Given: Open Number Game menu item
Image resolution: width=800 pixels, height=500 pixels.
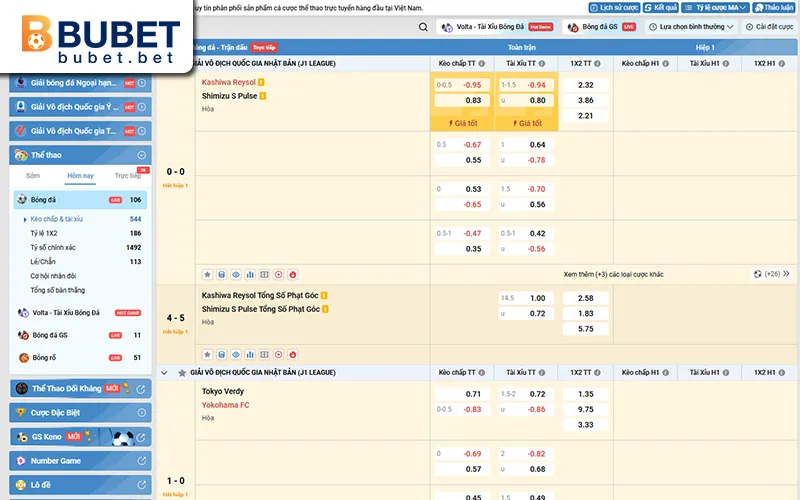Looking at the screenshot, I should tap(80, 461).
